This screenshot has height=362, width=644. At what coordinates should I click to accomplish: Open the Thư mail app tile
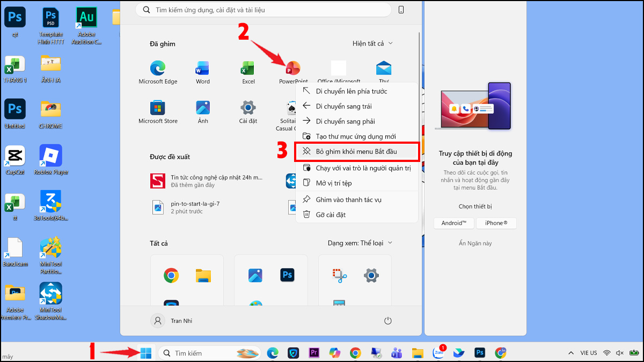[x=383, y=72]
